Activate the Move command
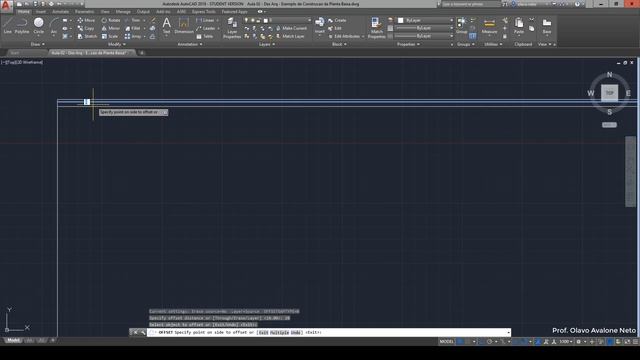This screenshot has height=360, width=640. click(x=86, y=20)
